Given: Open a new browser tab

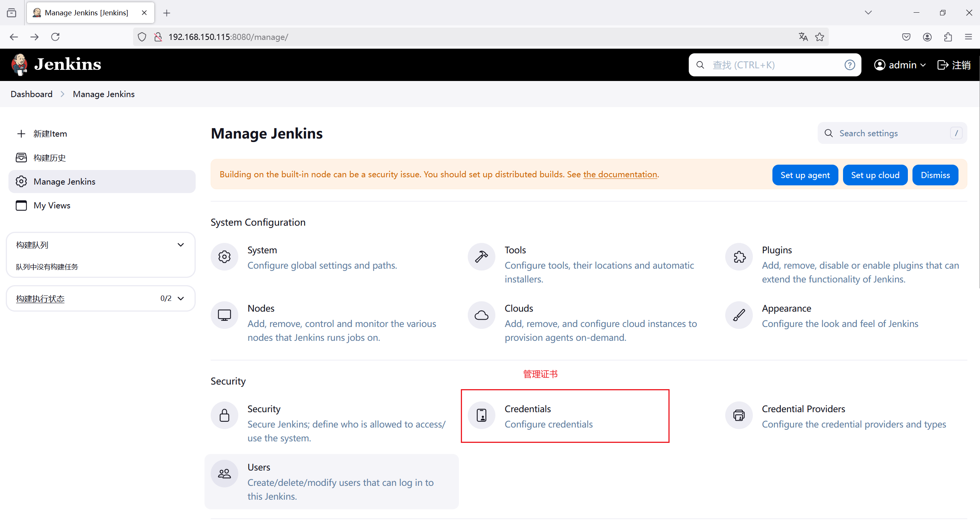Looking at the screenshot, I should [x=167, y=13].
